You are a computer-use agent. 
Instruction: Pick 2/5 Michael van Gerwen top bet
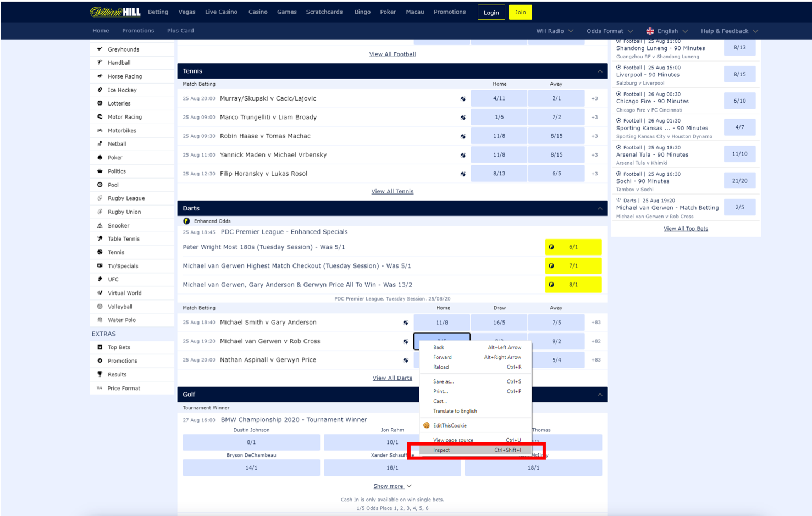[739, 207]
